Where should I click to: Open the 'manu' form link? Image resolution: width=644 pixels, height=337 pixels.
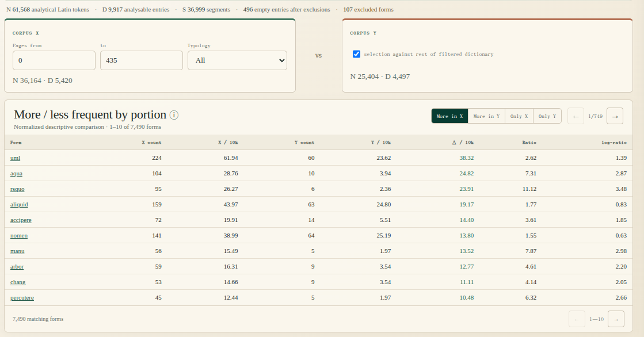coord(17,251)
